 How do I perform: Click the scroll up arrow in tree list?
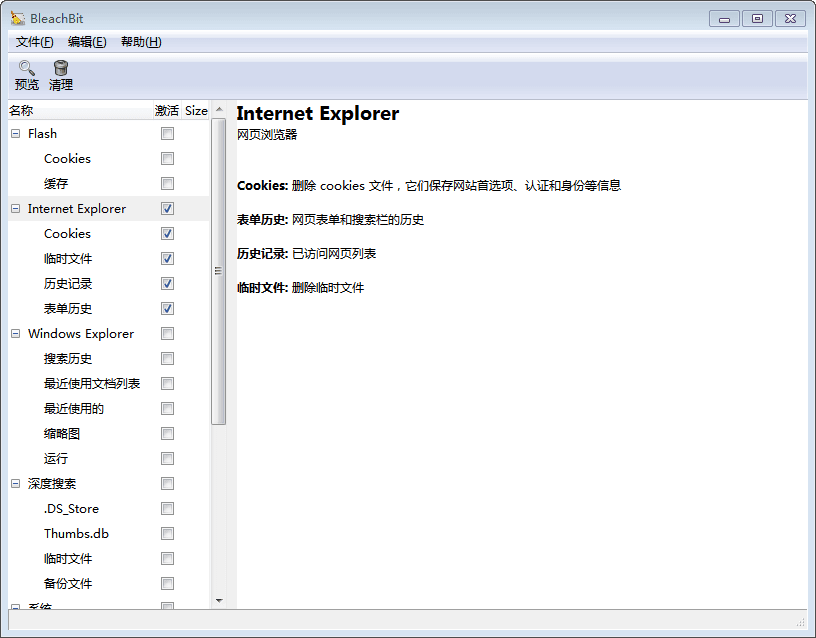219,110
